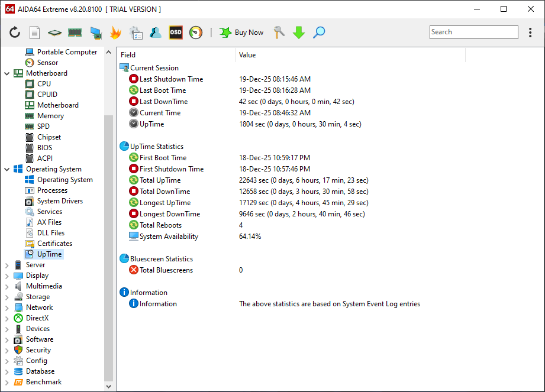
Task: Open the Report document icon
Action: click(35, 33)
